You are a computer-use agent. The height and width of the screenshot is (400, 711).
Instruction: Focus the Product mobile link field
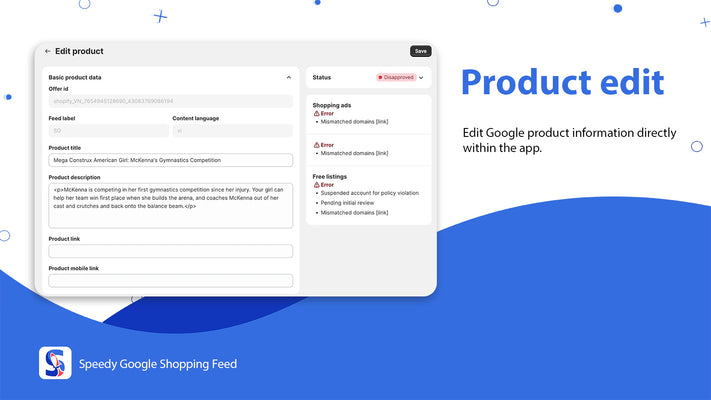click(170, 281)
